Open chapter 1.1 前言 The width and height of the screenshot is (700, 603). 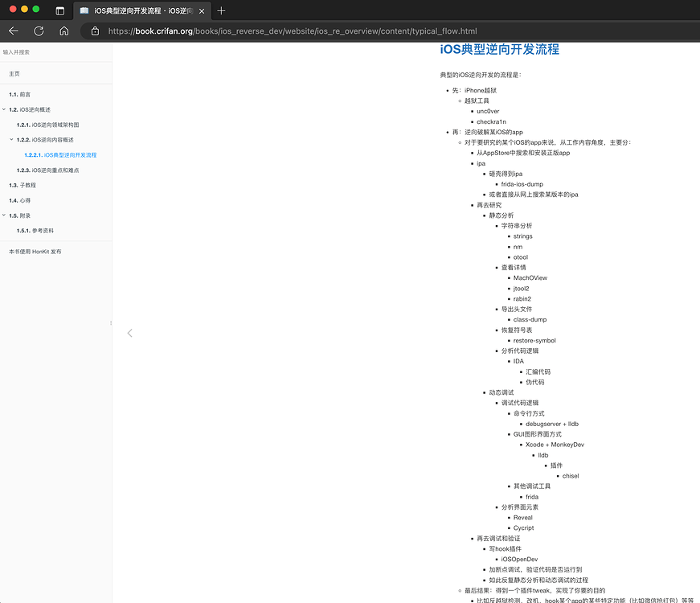pyautogui.click(x=20, y=94)
